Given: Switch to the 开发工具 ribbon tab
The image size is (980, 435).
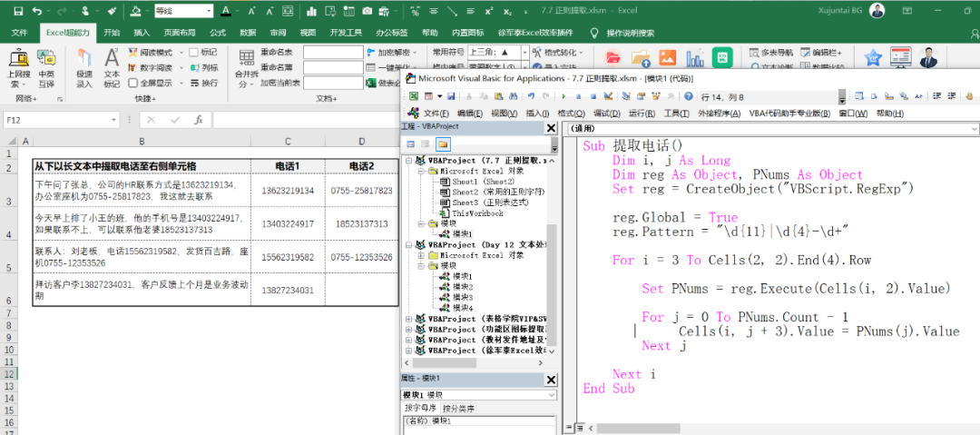Looking at the screenshot, I should pos(346,34).
